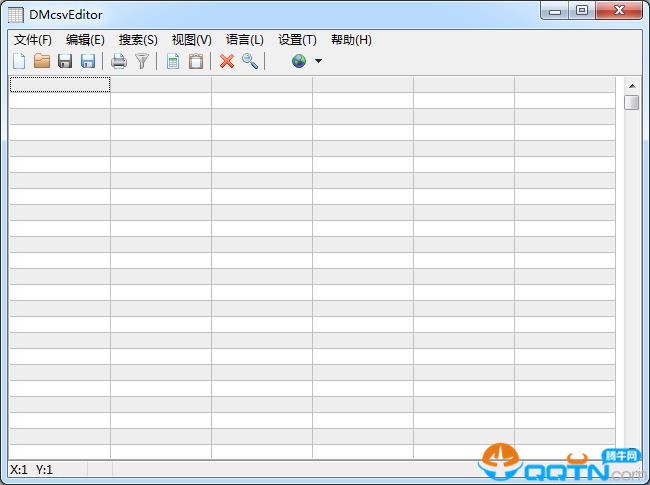Click the magnifier Search icon

[x=250, y=61]
